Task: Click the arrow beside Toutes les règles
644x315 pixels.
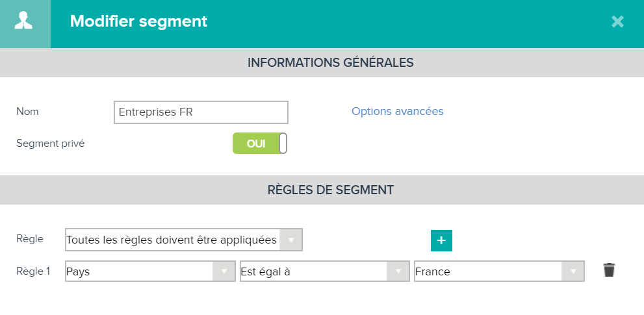Action: [x=290, y=240]
